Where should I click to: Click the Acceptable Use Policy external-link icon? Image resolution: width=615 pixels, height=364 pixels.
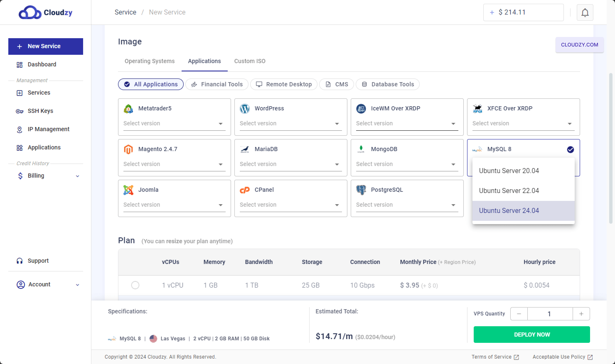coord(590,357)
